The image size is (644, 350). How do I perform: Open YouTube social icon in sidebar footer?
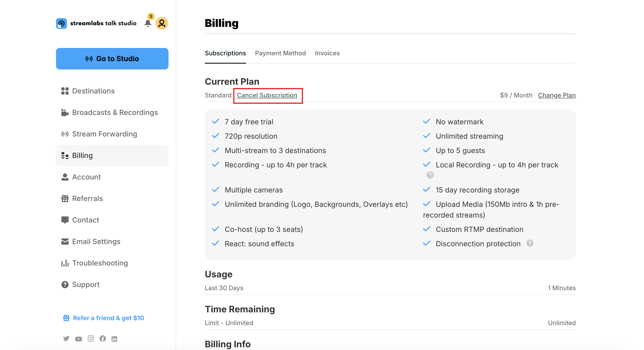(x=78, y=339)
